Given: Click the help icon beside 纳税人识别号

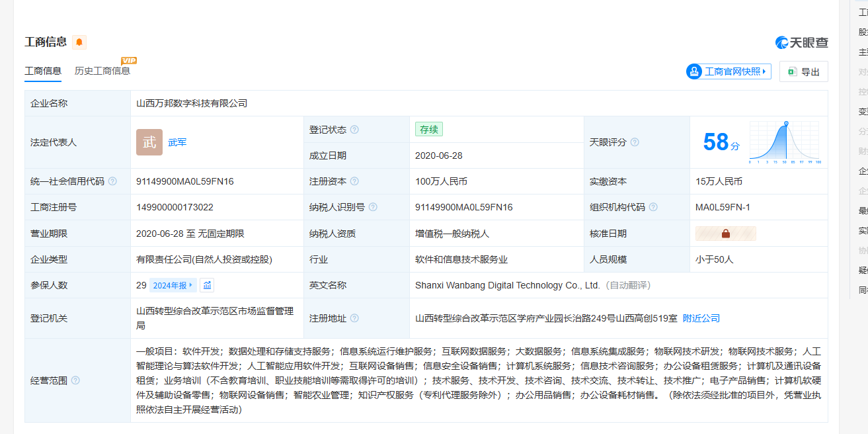Looking at the screenshot, I should (x=373, y=207).
